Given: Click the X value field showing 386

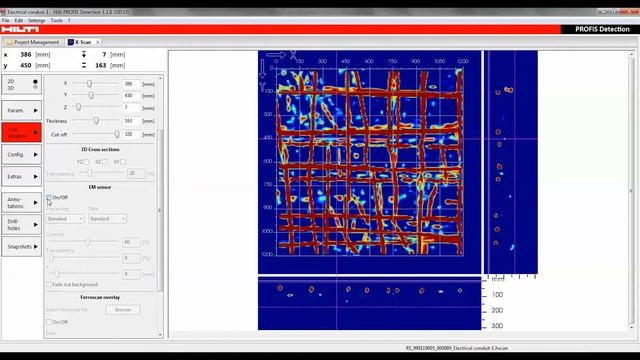Looking at the screenshot, I should (x=131, y=84).
